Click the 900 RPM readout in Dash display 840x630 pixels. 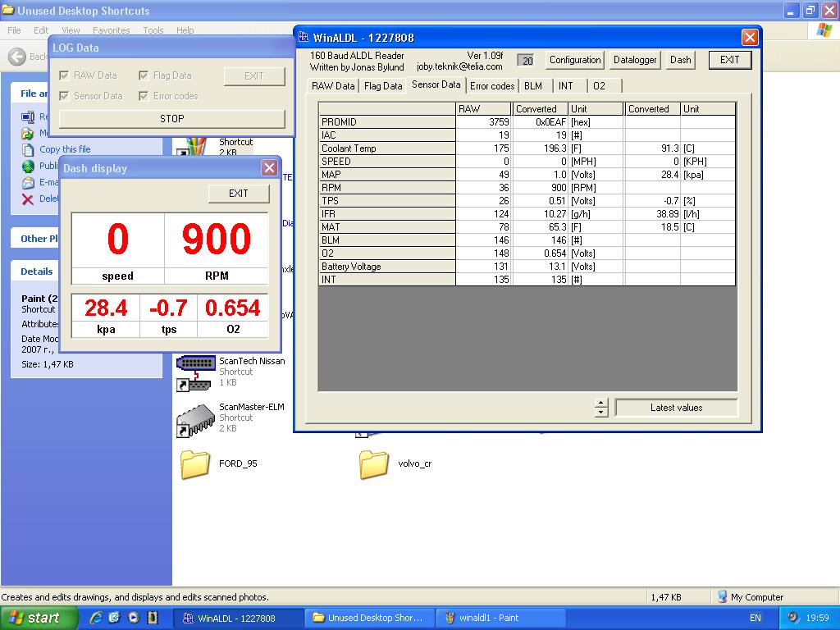[x=217, y=239]
